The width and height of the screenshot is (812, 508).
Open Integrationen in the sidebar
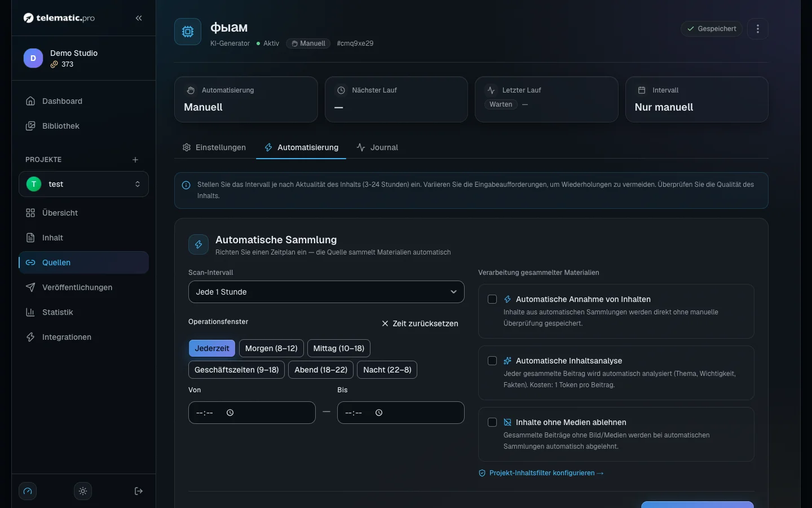click(83, 337)
